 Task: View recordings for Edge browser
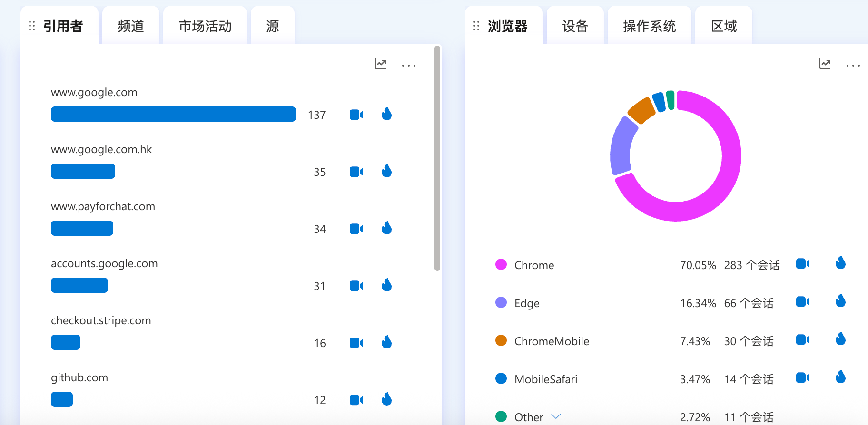803,301
